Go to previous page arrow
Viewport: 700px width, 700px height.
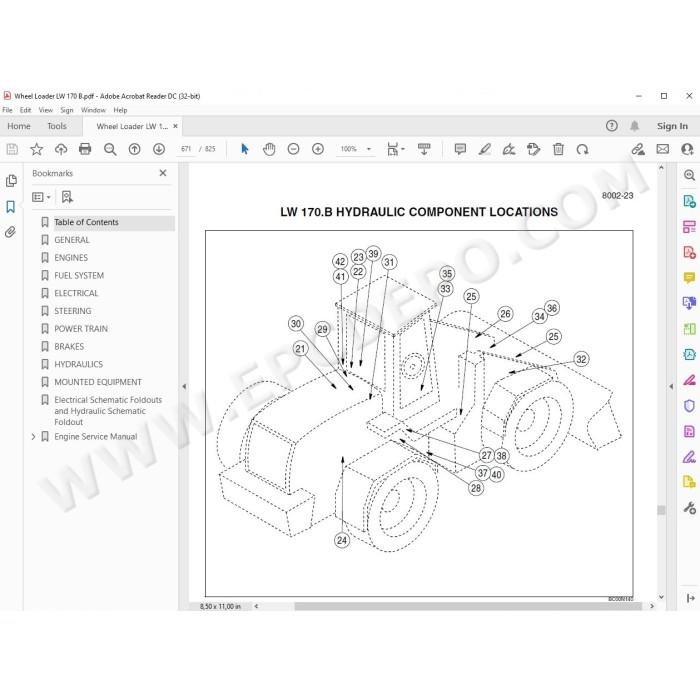pyautogui.click(x=134, y=149)
